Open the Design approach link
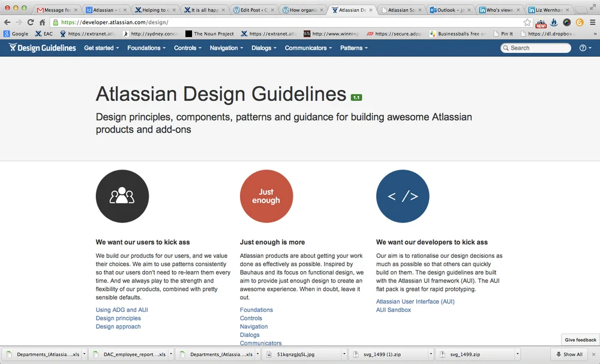This screenshot has height=364, width=600. point(118,327)
